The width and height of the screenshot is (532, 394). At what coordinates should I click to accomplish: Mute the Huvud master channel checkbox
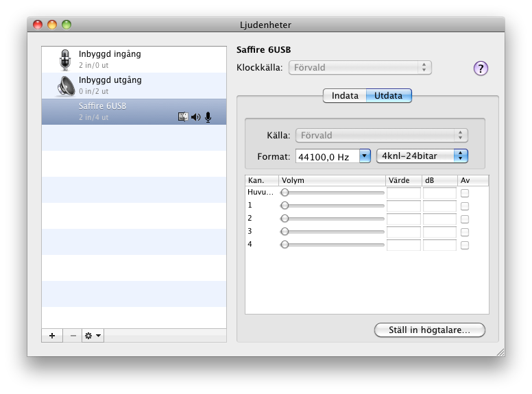pyautogui.click(x=465, y=193)
